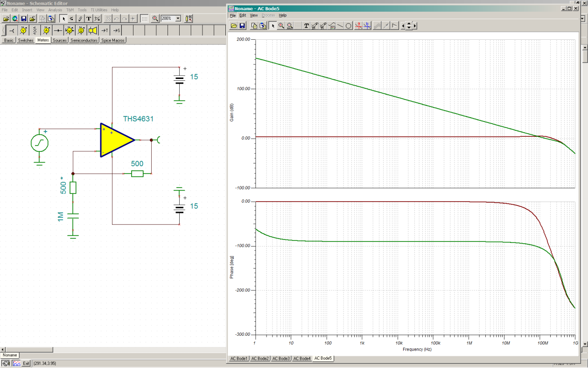Open a file in AC Bode5 toolbar

(234, 26)
